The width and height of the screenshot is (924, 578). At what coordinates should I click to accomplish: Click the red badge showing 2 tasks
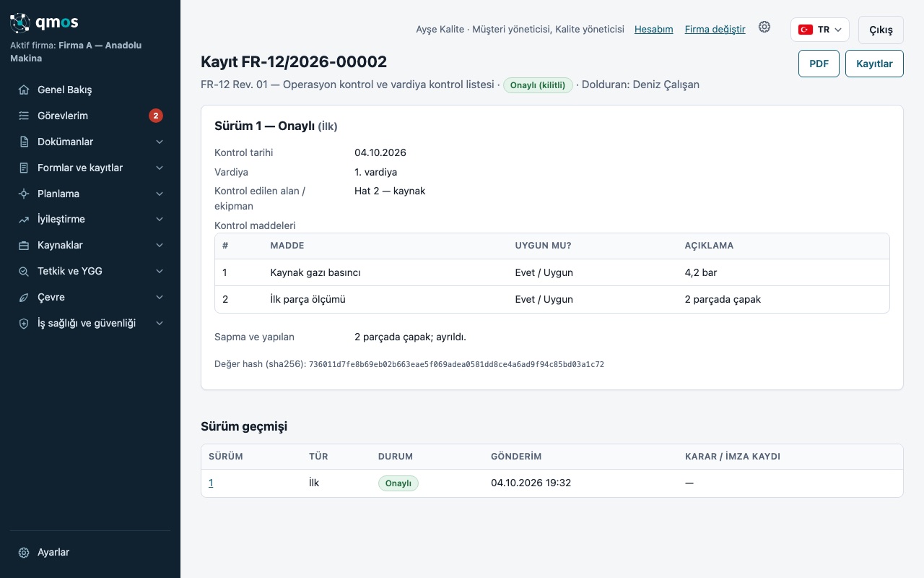tap(156, 116)
